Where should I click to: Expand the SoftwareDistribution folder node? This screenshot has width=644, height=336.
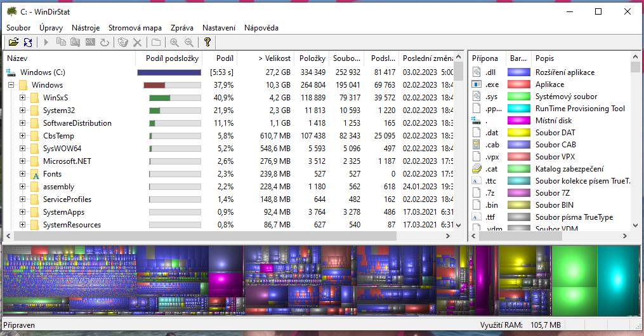click(x=23, y=123)
